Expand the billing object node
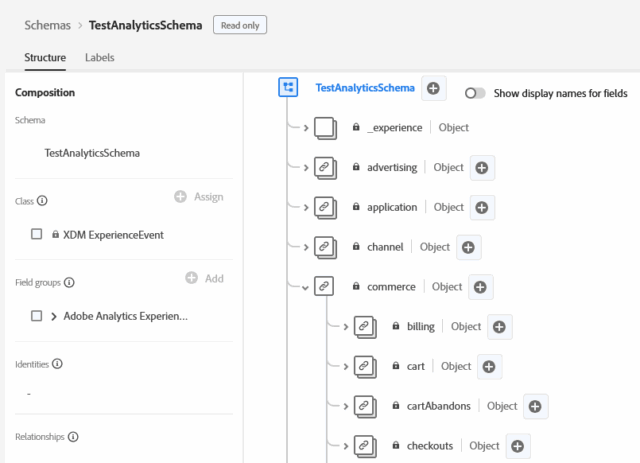This screenshot has width=640, height=463. [345, 327]
